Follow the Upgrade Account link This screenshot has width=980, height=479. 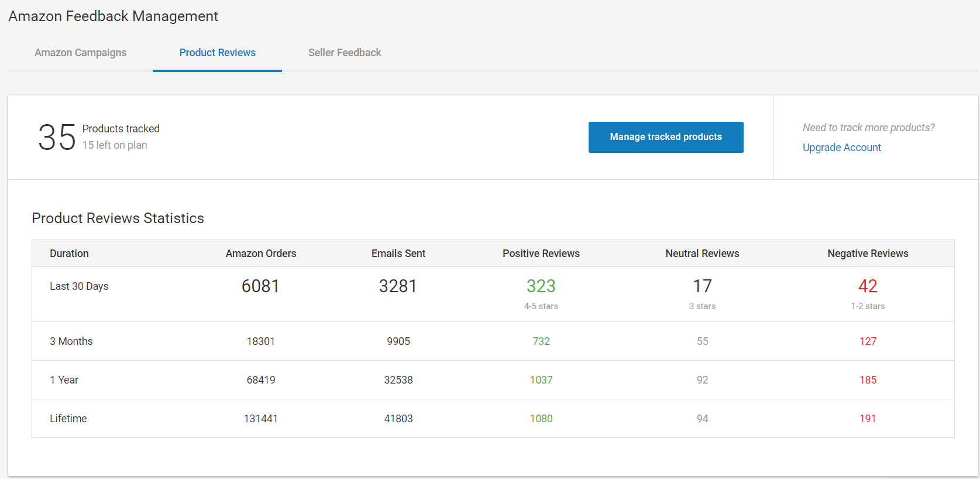(x=841, y=148)
